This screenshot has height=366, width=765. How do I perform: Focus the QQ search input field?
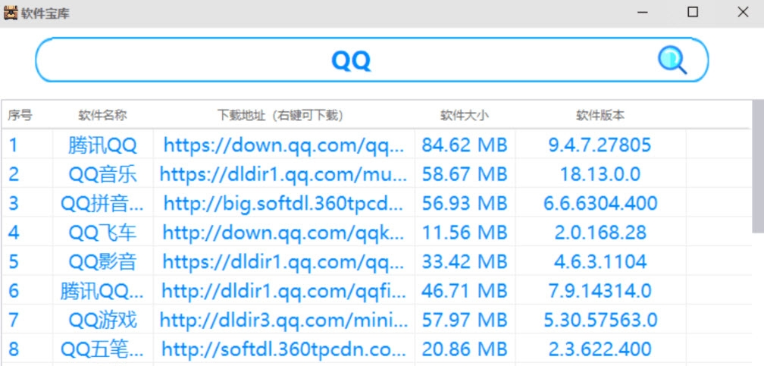tap(372, 60)
